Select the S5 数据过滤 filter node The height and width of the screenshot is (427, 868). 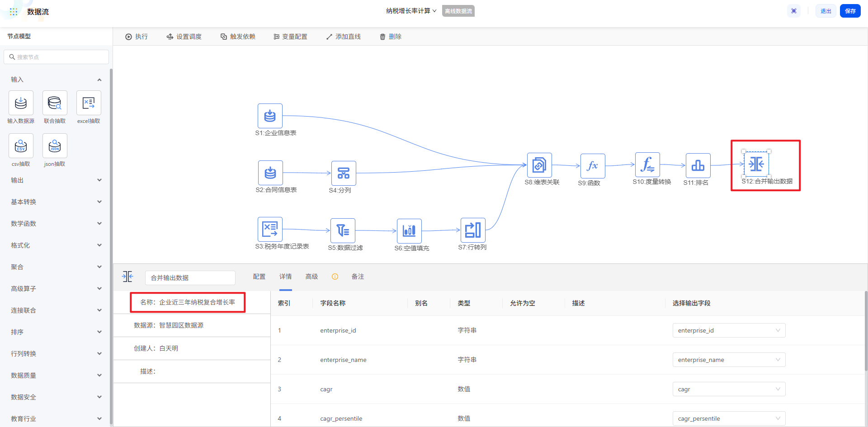(x=343, y=230)
